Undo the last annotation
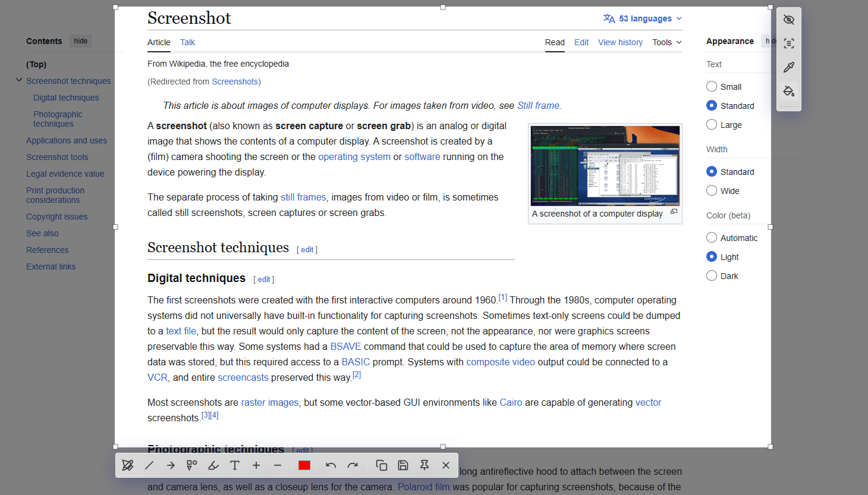 331,465
